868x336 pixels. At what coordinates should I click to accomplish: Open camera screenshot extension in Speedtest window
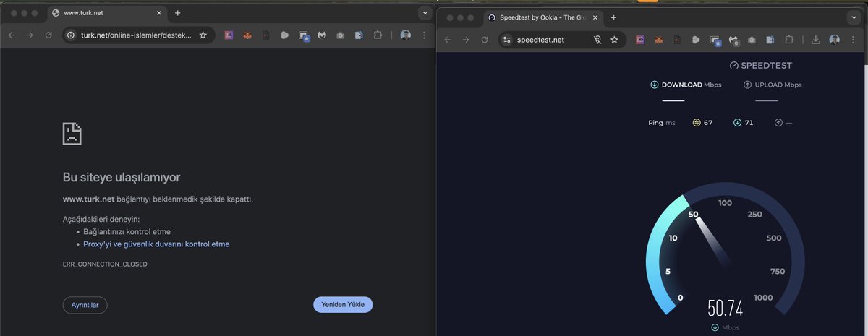coord(752,40)
